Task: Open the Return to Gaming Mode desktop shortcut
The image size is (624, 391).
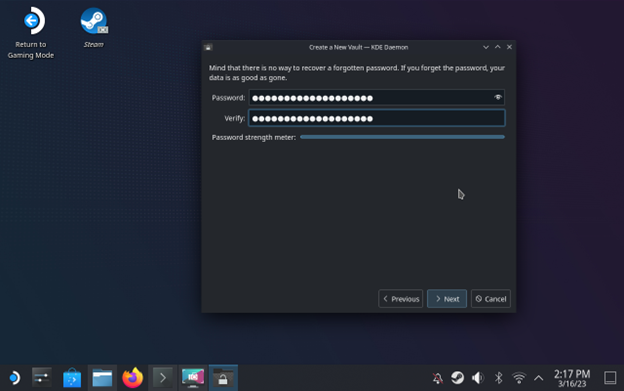Action: coord(31,33)
